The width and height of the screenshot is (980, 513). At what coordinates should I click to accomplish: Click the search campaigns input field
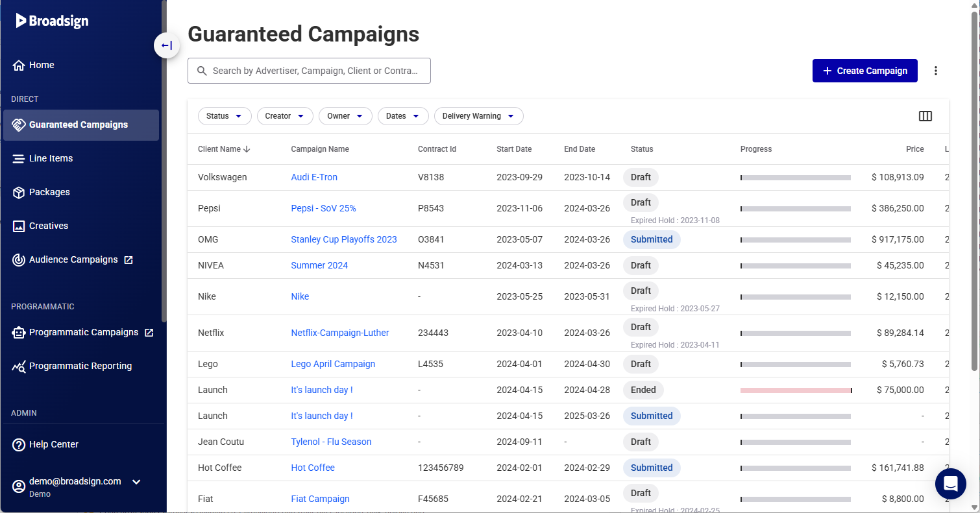[309, 70]
